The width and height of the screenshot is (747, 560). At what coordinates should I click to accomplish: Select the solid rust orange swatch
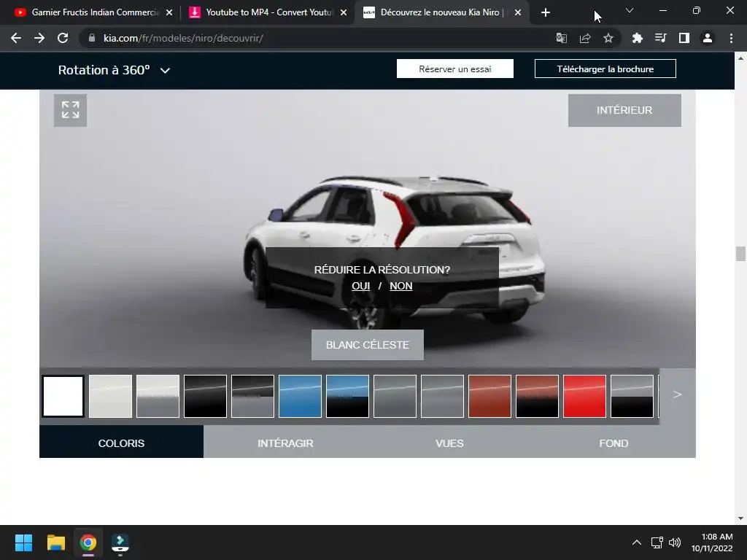coord(489,396)
